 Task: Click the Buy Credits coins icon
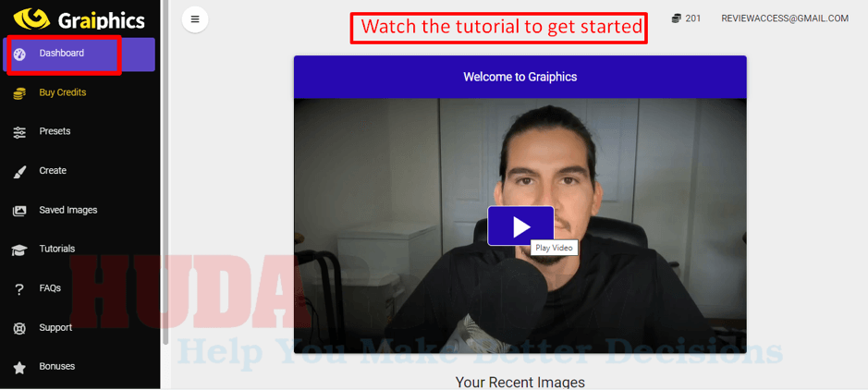(19, 93)
